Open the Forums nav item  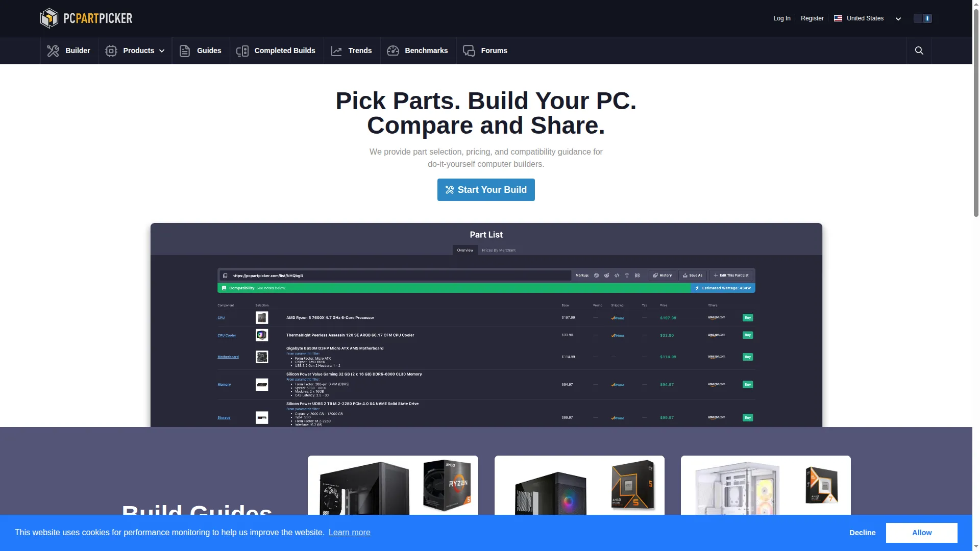[x=485, y=51]
